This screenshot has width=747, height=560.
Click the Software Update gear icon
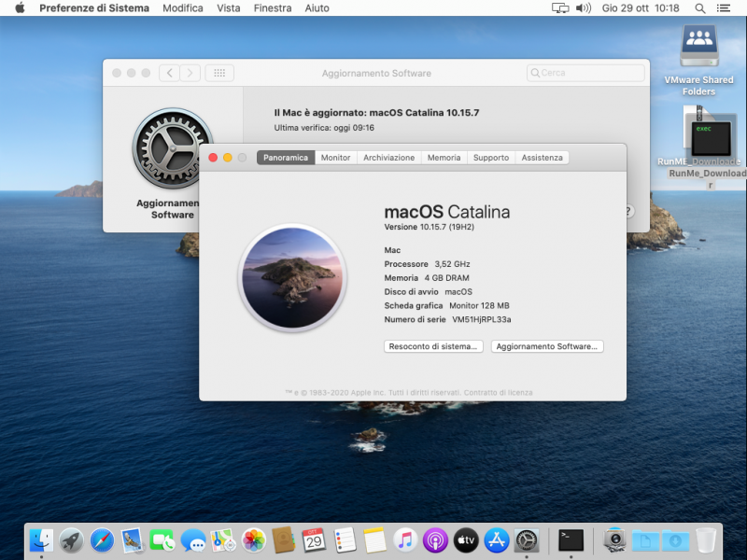click(173, 148)
